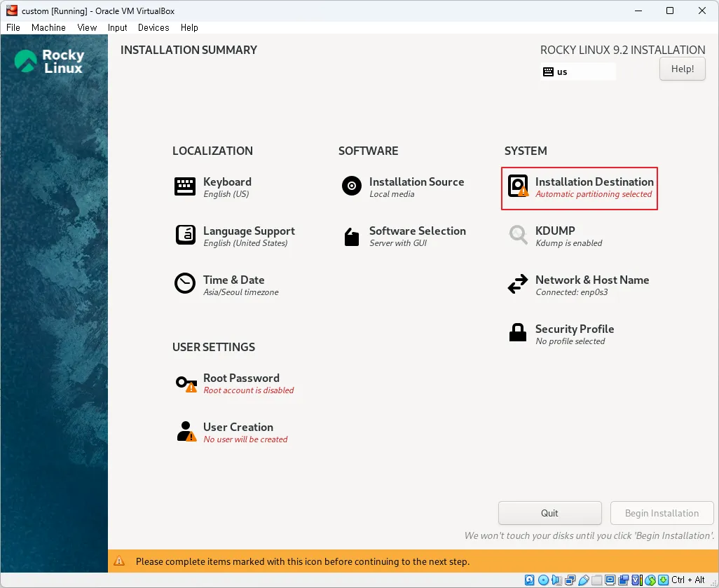Click the hard disk activity status icon

[529, 580]
